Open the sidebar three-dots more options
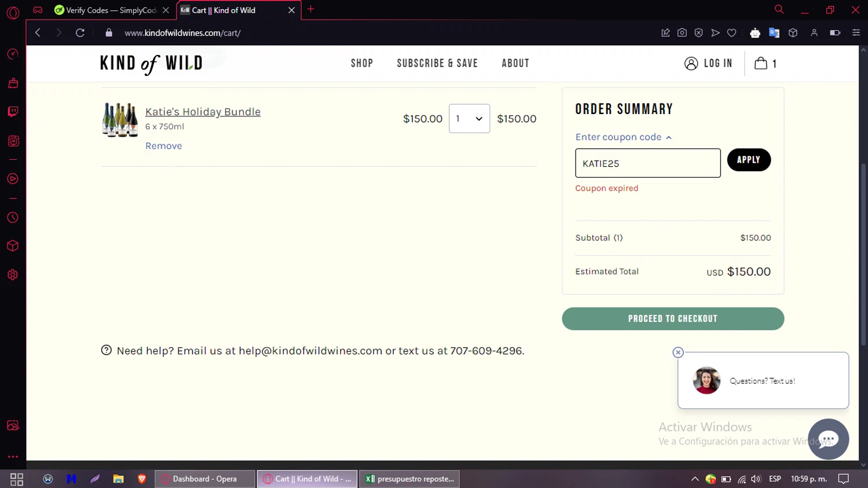This screenshot has height=488, width=868. [x=13, y=457]
